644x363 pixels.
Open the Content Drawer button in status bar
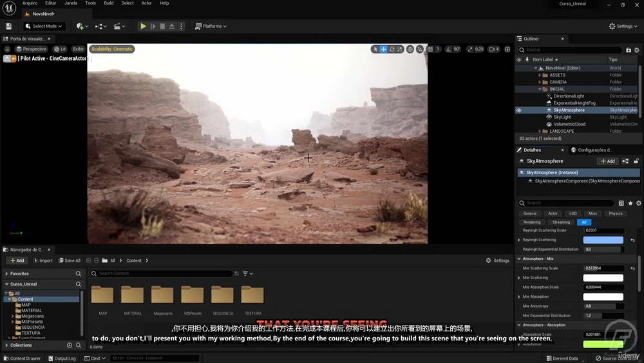tap(22, 358)
